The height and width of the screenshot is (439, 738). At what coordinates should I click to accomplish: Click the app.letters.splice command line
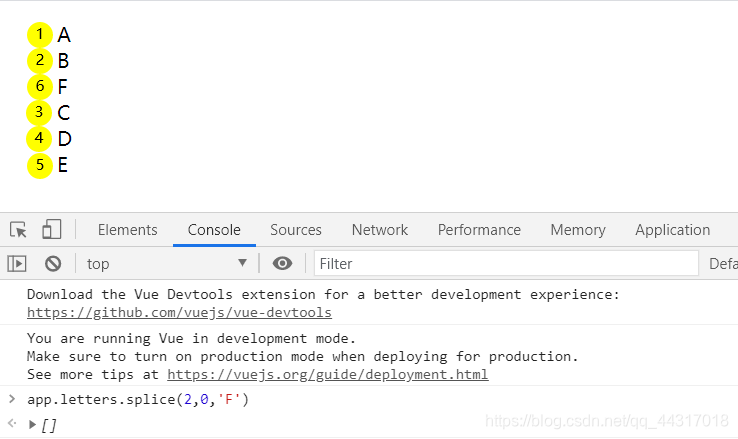(x=138, y=399)
